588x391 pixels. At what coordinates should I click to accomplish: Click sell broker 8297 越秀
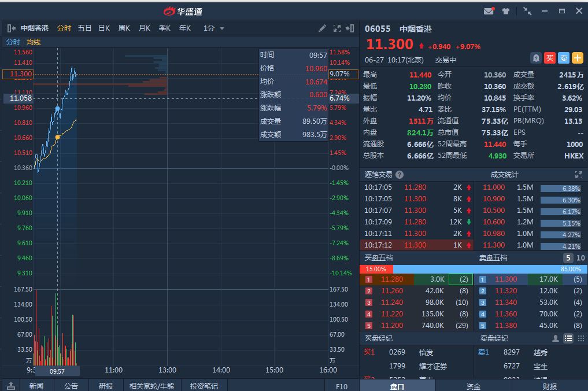point(526,352)
